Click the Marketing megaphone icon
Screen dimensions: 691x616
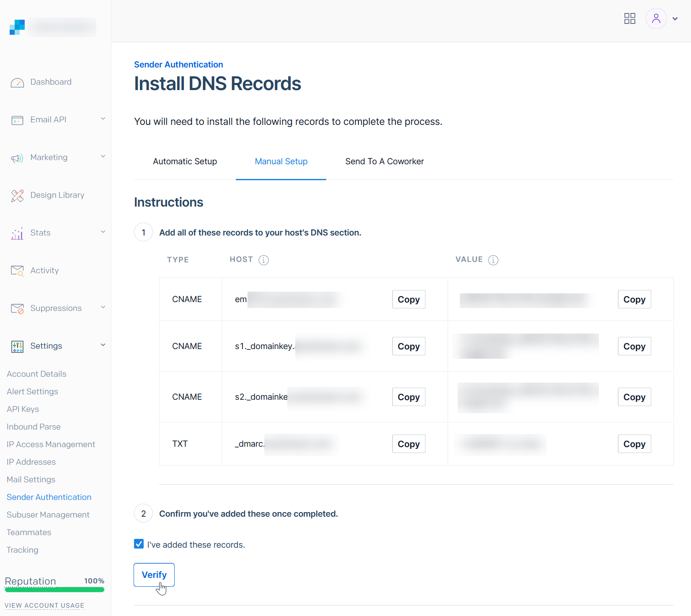pos(17,158)
